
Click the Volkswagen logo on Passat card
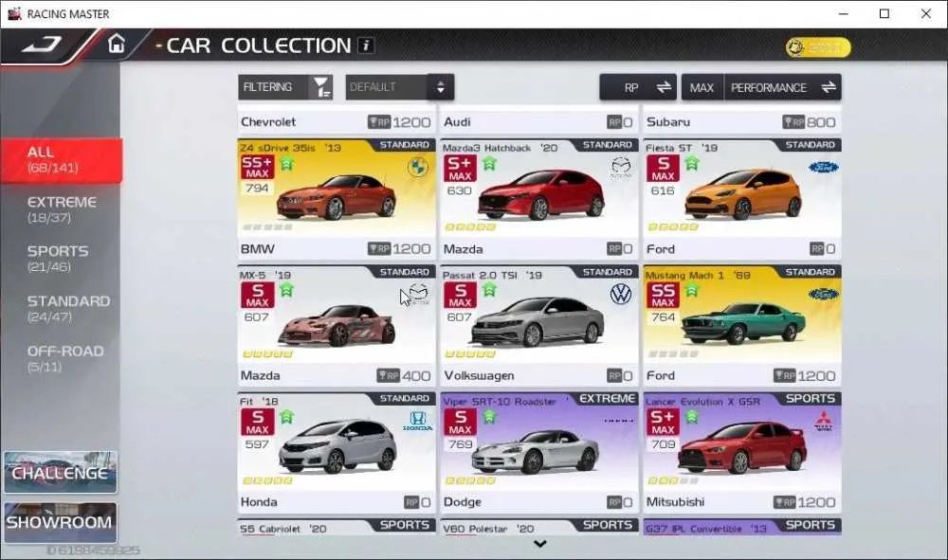click(x=621, y=294)
